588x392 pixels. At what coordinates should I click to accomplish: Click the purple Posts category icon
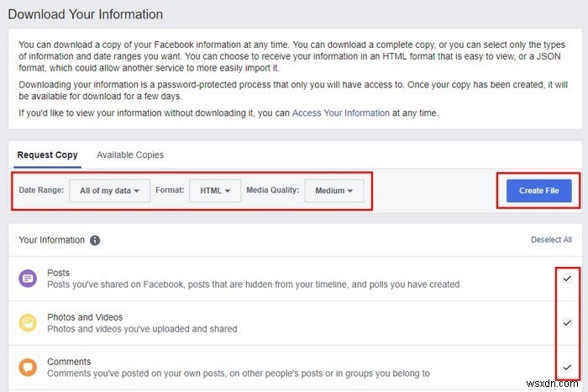tap(28, 279)
